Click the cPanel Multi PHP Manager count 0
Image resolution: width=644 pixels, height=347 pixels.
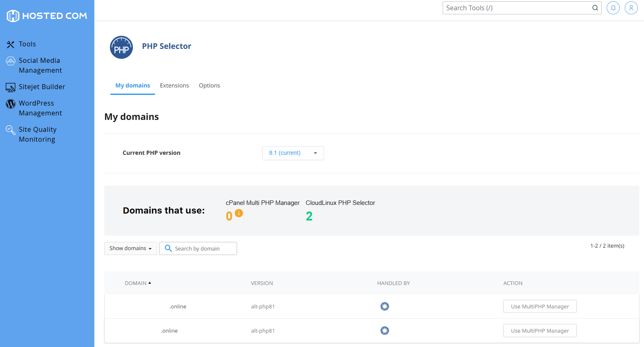(229, 216)
